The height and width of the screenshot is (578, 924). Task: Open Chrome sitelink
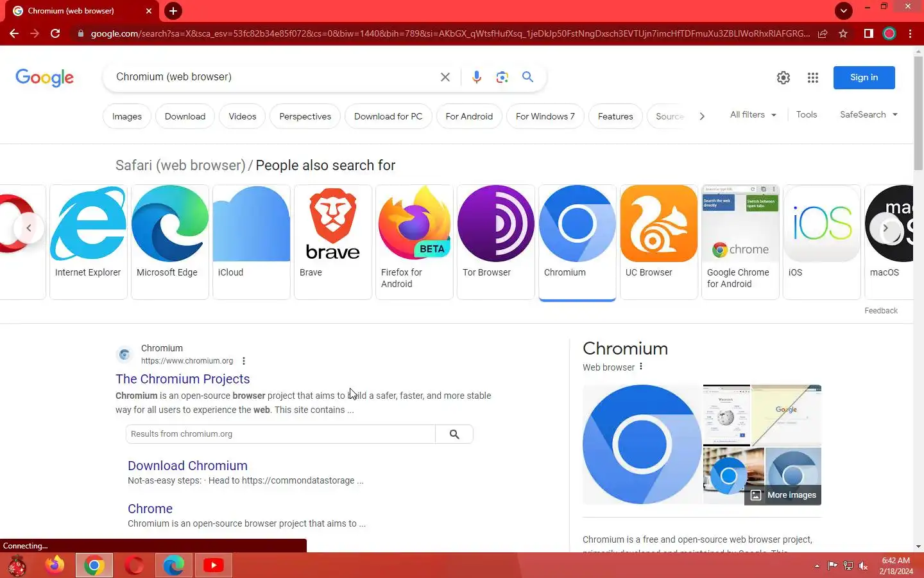coord(150,509)
